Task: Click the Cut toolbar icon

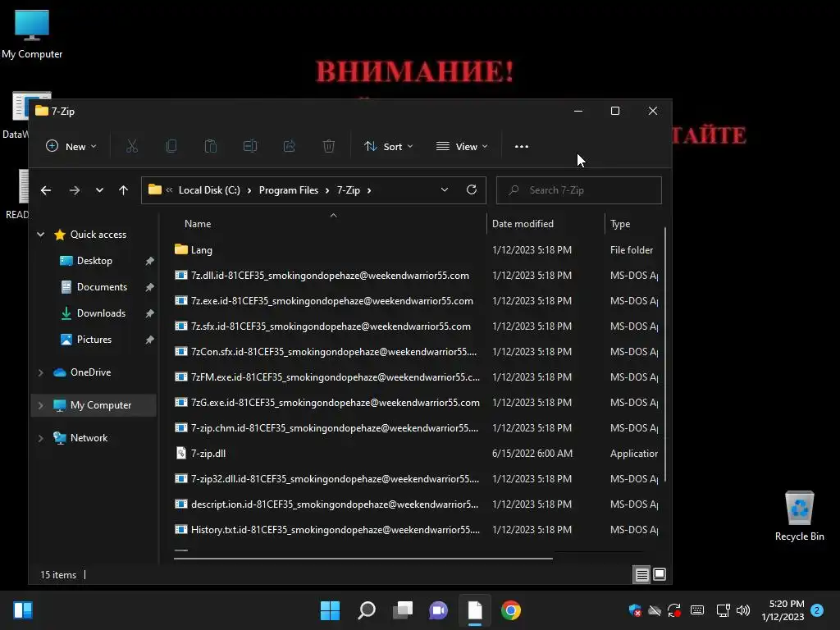Action: pyautogui.click(x=132, y=146)
